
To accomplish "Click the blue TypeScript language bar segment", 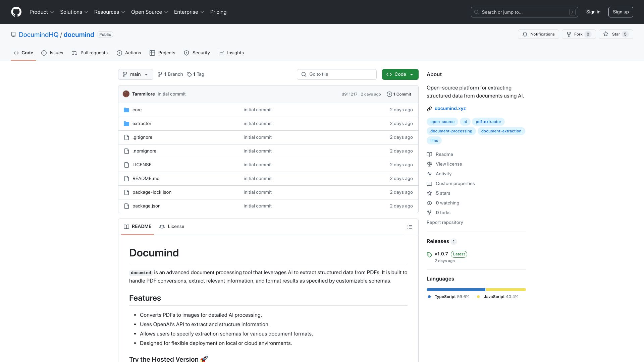I will click(x=456, y=290).
